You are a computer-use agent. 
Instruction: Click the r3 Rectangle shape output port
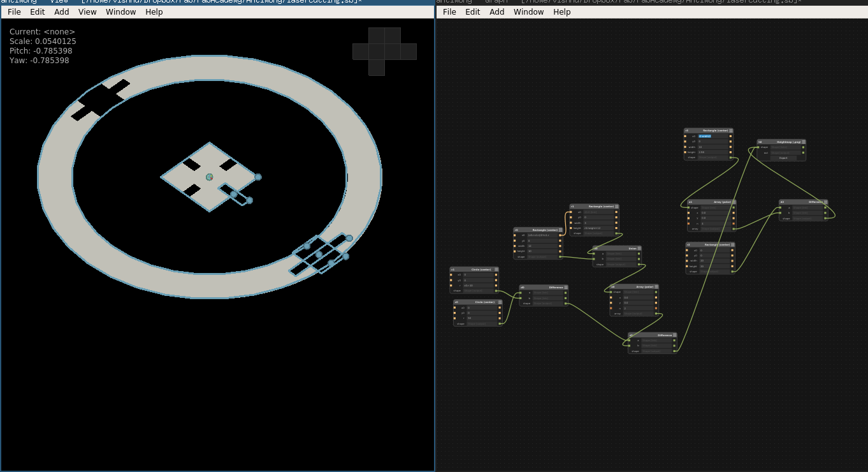[730, 158]
